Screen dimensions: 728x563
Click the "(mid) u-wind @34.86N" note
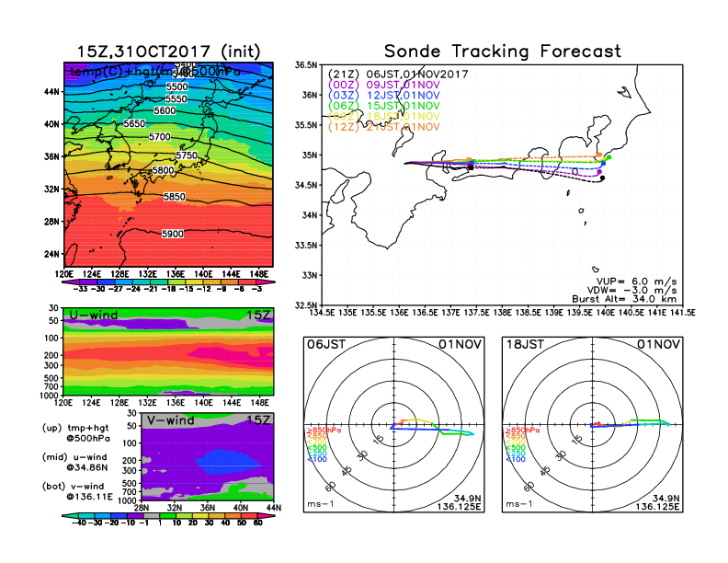pyautogui.click(x=74, y=462)
